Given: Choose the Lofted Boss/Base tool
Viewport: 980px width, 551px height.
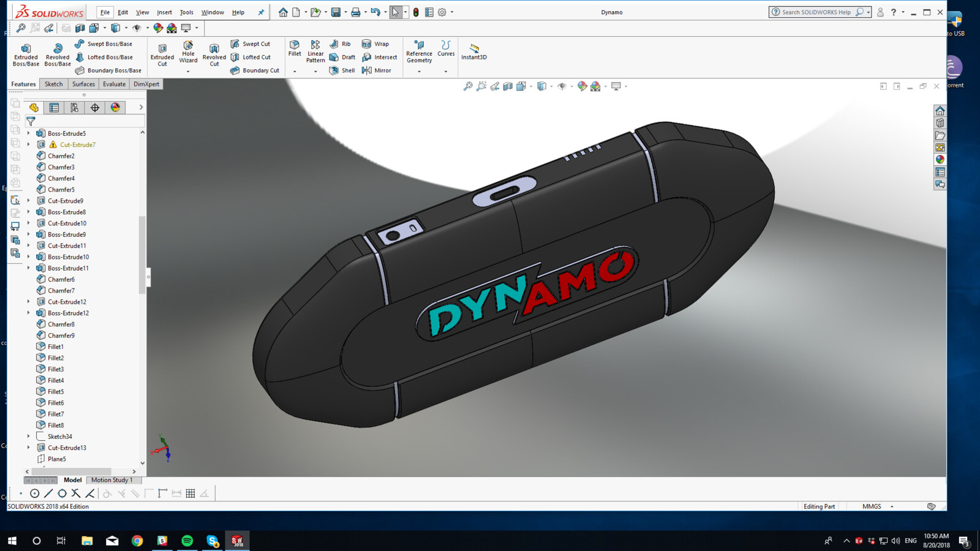Looking at the screenshot, I should click(x=104, y=57).
